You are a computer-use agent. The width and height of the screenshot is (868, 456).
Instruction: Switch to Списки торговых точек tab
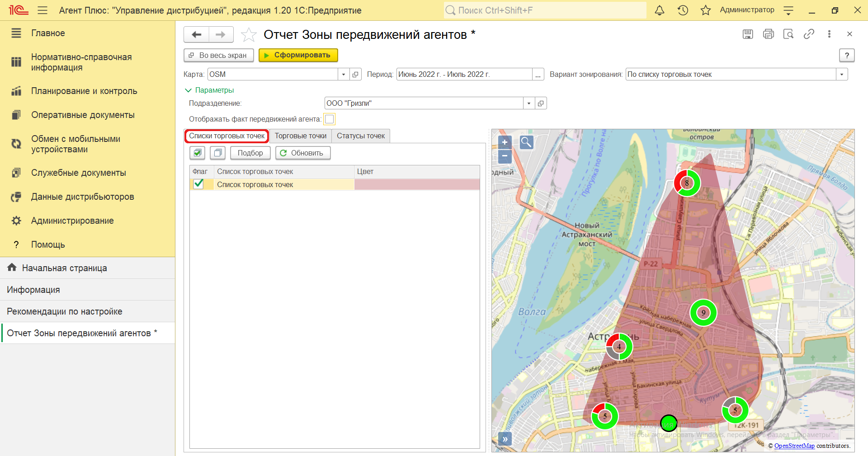pos(226,136)
